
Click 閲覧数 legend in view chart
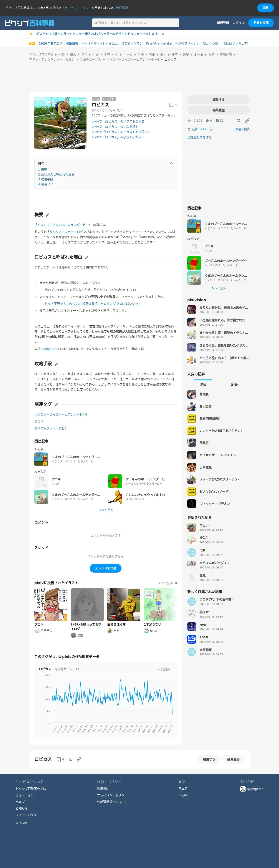pyautogui.click(x=163, y=669)
